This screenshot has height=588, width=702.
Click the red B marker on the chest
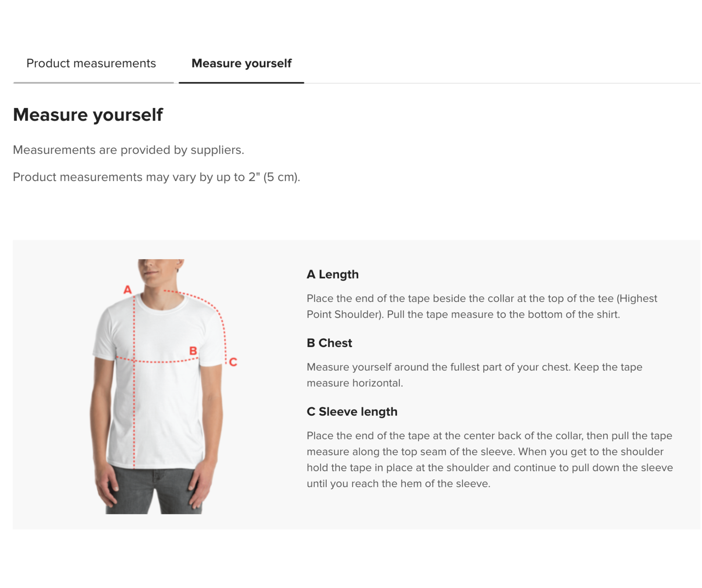[x=193, y=351]
